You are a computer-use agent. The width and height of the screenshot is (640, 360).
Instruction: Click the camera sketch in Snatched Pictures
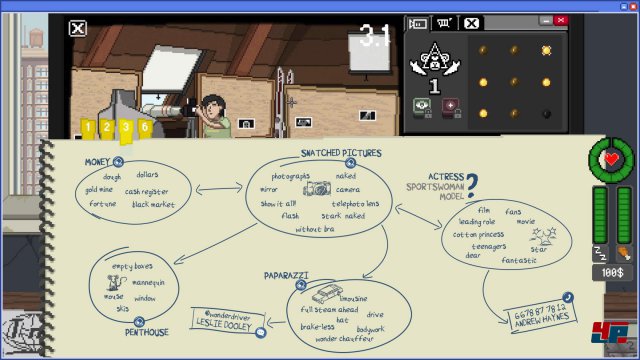point(317,189)
